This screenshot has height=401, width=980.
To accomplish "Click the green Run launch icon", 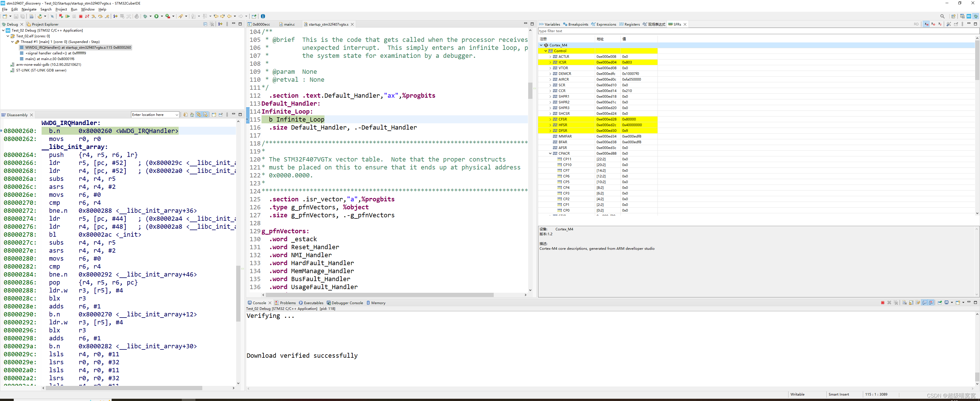I will tap(156, 16).
